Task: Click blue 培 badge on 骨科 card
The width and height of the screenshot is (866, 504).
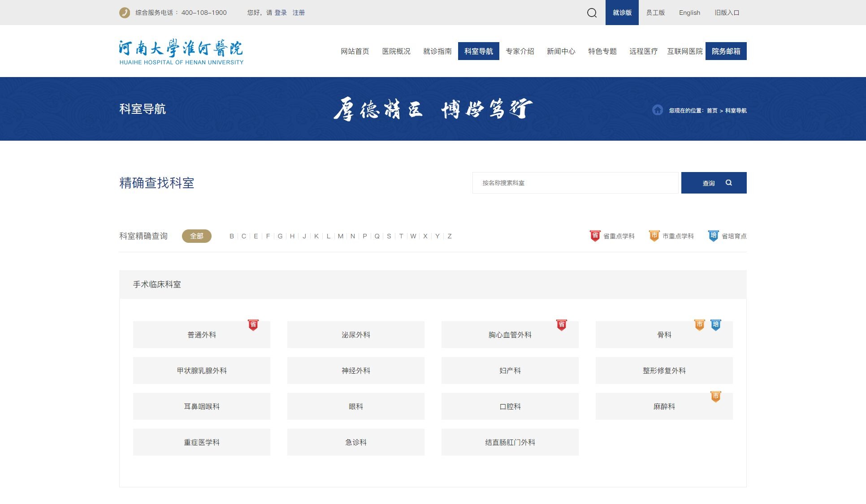Action: click(x=716, y=325)
